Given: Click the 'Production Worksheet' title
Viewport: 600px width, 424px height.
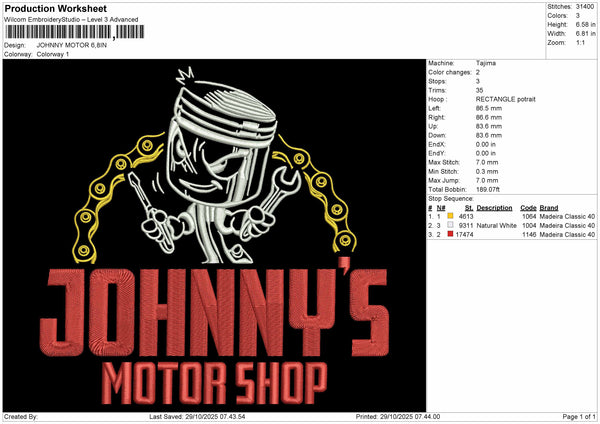Looking at the screenshot, I should click(56, 8).
